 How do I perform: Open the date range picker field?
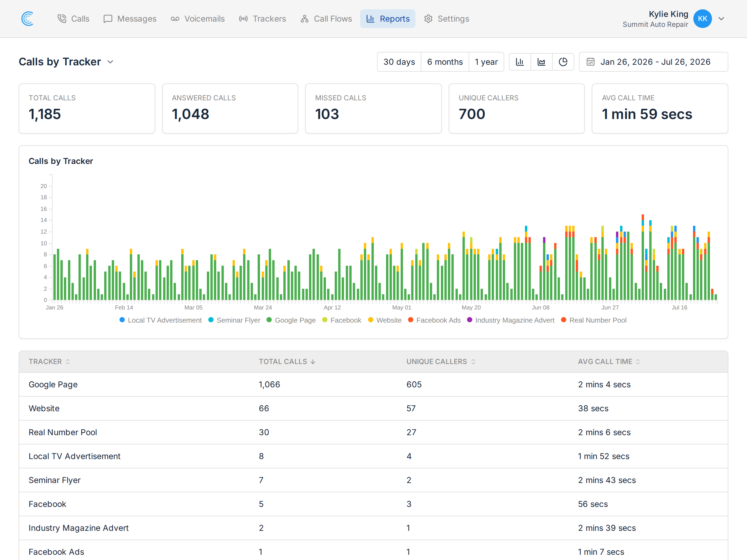[653, 62]
